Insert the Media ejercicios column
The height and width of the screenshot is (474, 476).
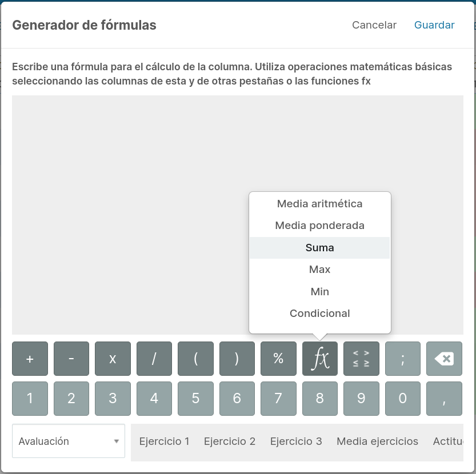[x=377, y=441]
